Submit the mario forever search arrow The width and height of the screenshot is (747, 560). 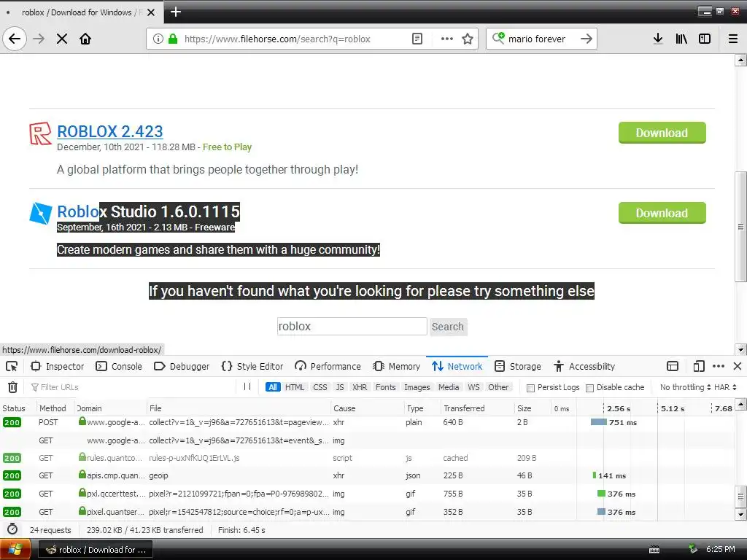click(x=587, y=39)
